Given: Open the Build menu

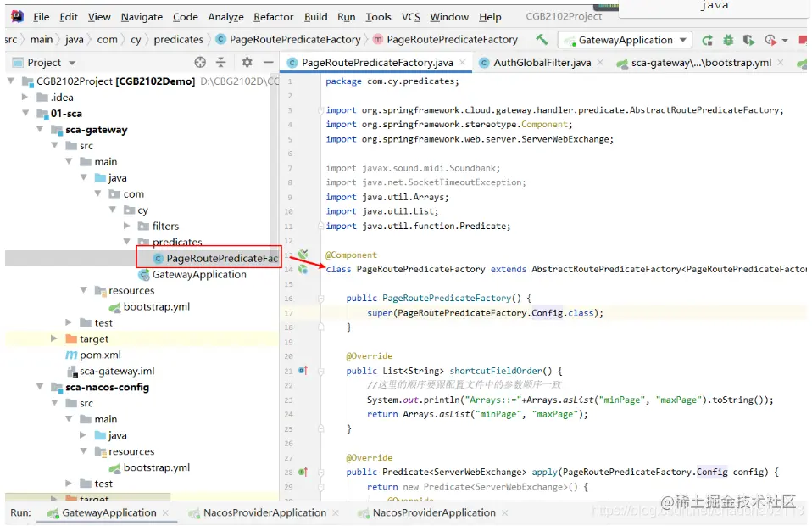Looking at the screenshot, I should [x=316, y=17].
